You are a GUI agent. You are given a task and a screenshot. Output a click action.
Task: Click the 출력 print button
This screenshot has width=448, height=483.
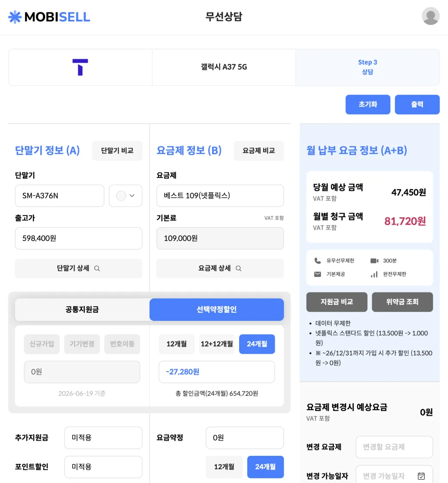click(417, 104)
